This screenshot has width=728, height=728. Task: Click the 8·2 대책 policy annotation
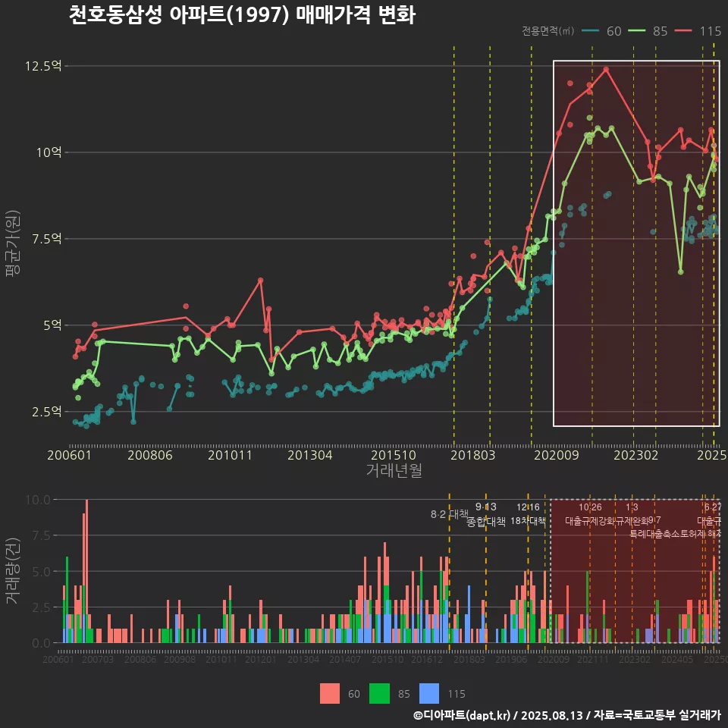450,514
